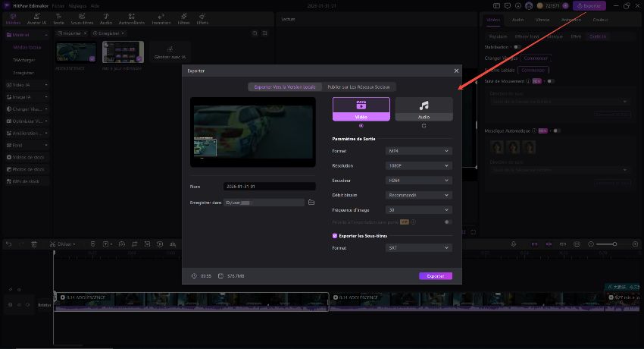Switch to Exporter Vers la Version Locale tab

[285, 86]
